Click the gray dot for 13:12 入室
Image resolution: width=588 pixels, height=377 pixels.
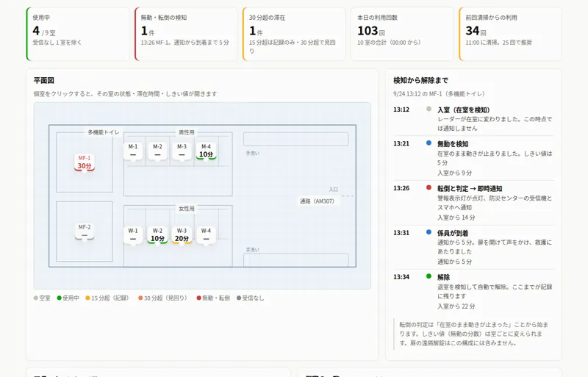pos(429,109)
